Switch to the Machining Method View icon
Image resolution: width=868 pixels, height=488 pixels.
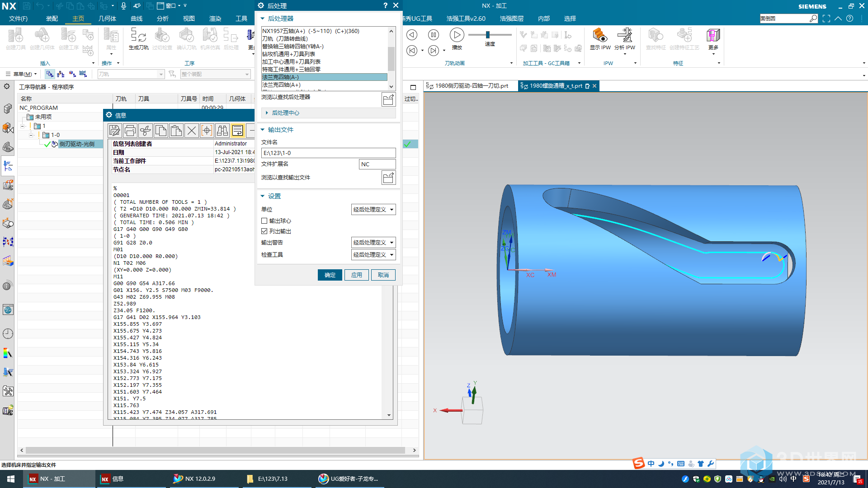(x=83, y=74)
